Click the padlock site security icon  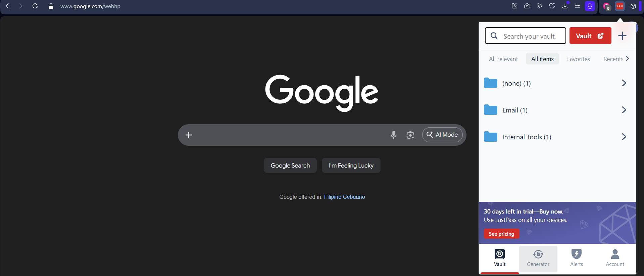(x=51, y=6)
